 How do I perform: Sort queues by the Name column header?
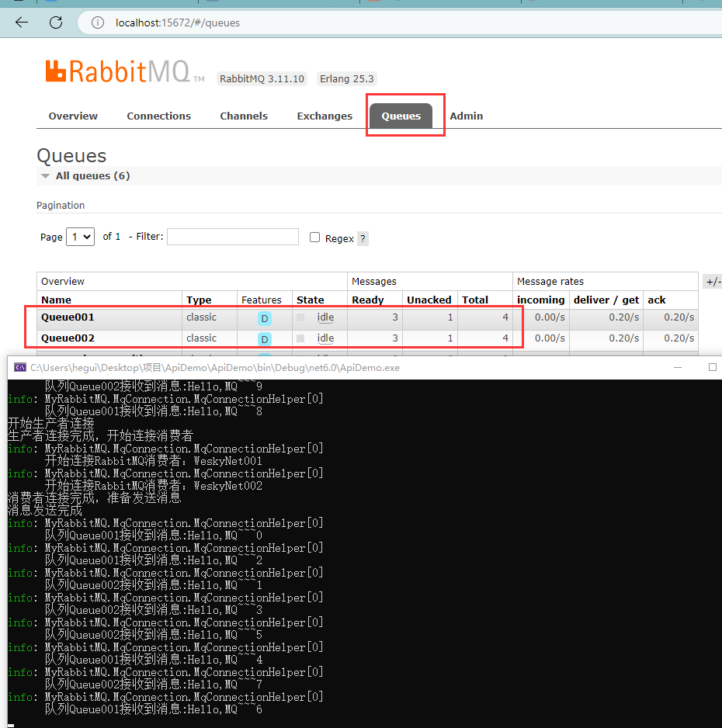[56, 300]
